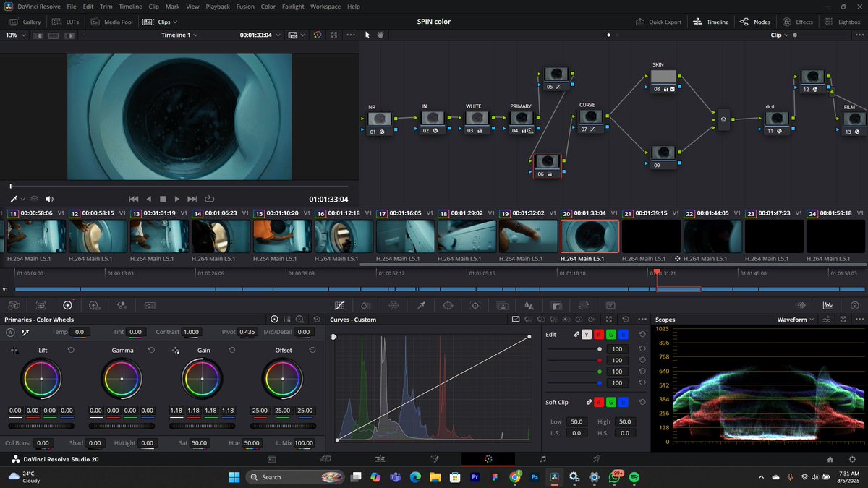868x488 pixels.
Task: Reset the Offset color wheel
Action: tap(312, 350)
